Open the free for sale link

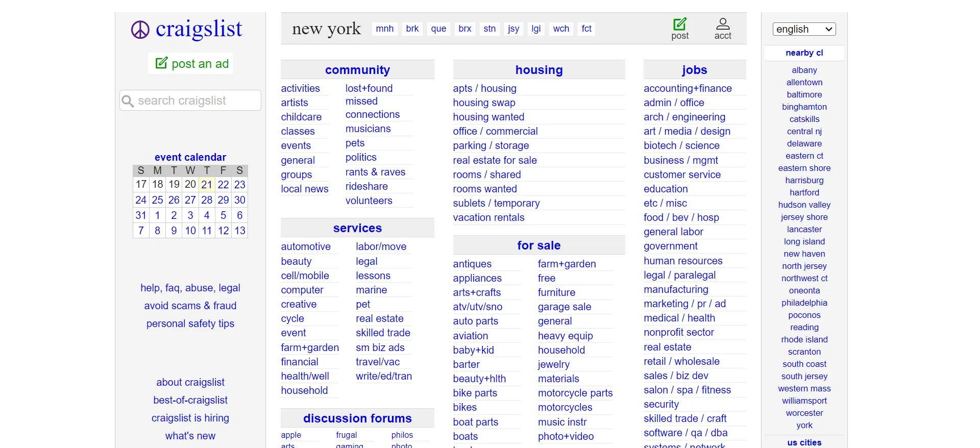(547, 278)
